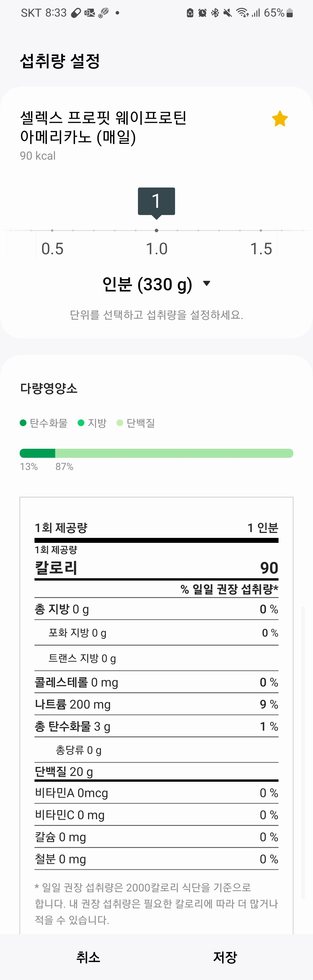Tap the 단백질 protein legend dot
Image resolution: width=313 pixels, height=980 pixels.
pos(120,423)
